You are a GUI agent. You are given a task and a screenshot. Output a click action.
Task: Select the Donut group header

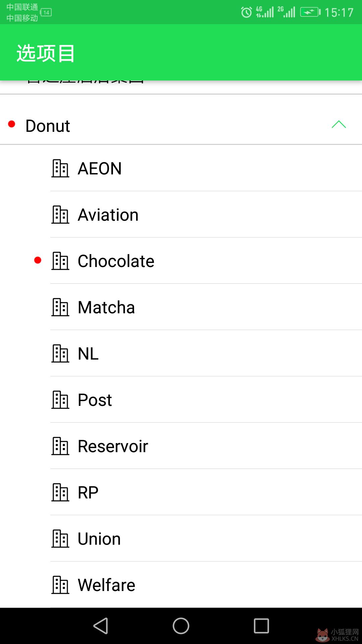[x=181, y=126]
